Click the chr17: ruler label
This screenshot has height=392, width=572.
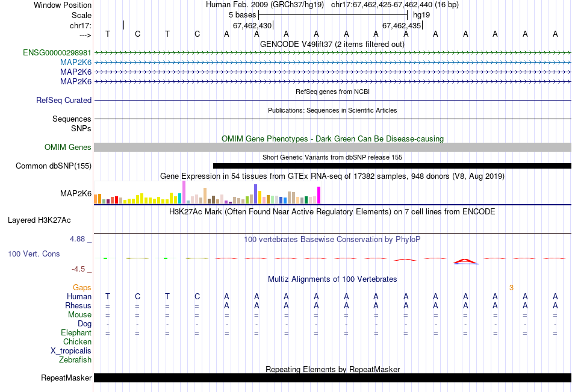click(x=81, y=25)
